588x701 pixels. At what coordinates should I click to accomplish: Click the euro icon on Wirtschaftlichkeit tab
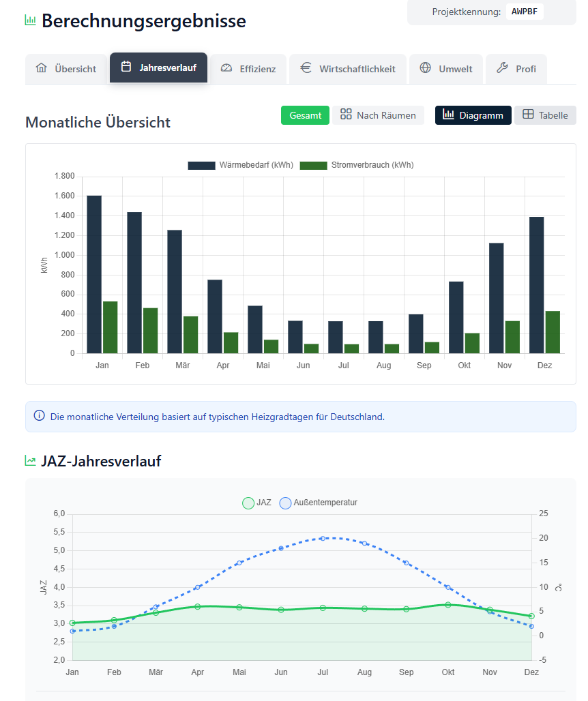coord(306,68)
